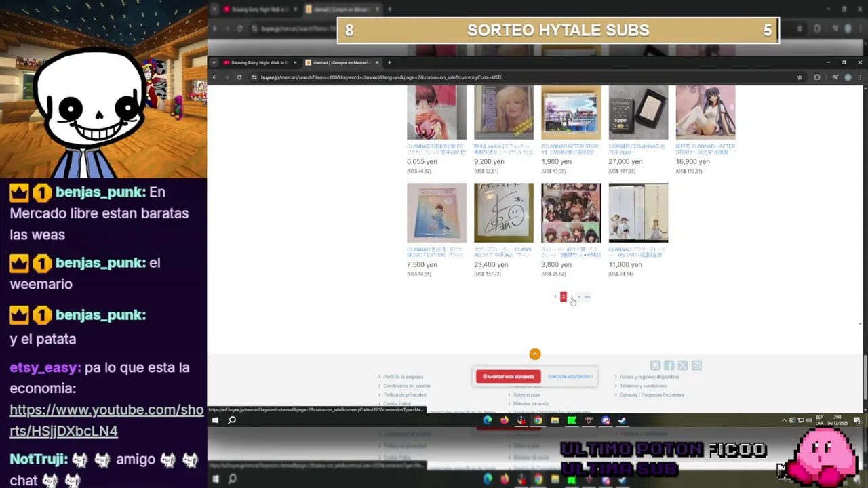Open new browser tab

tap(389, 62)
